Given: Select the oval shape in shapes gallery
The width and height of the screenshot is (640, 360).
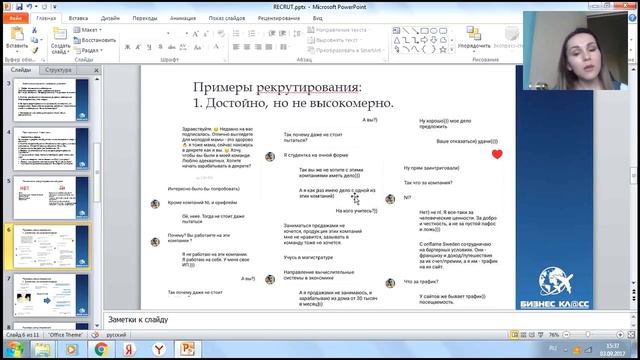Looking at the screenshot, I should coord(434,31).
